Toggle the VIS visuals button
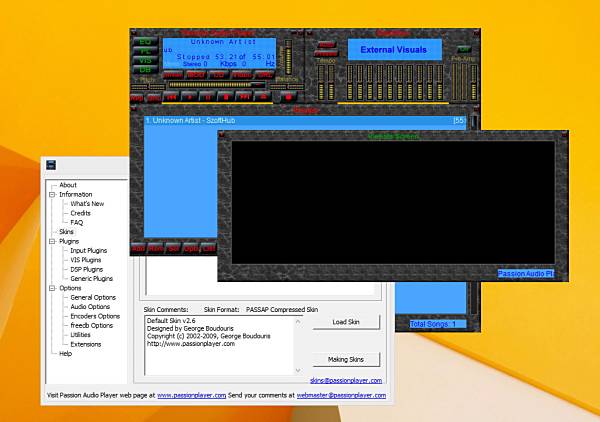The height and width of the screenshot is (422, 600). [144, 59]
